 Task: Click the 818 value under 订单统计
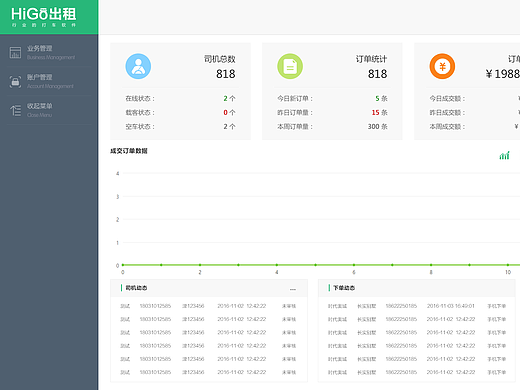coord(377,74)
